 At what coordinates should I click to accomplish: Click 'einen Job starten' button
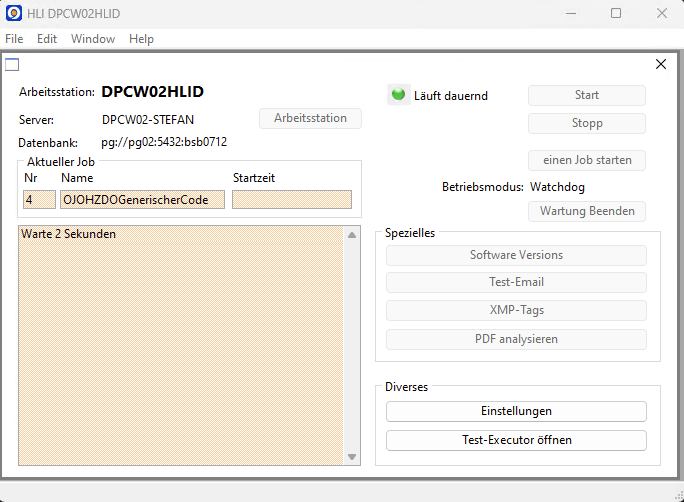point(587,160)
